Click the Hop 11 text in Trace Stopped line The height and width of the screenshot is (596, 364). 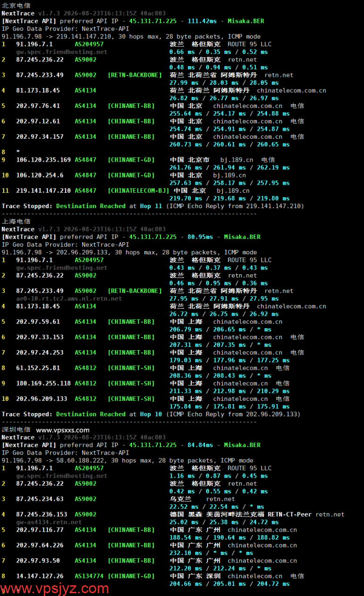point(151,206)
